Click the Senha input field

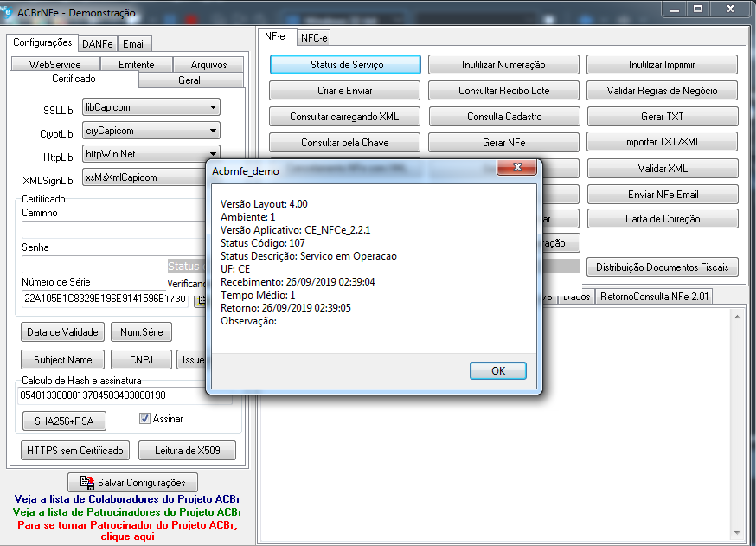(x=94, y=264)
